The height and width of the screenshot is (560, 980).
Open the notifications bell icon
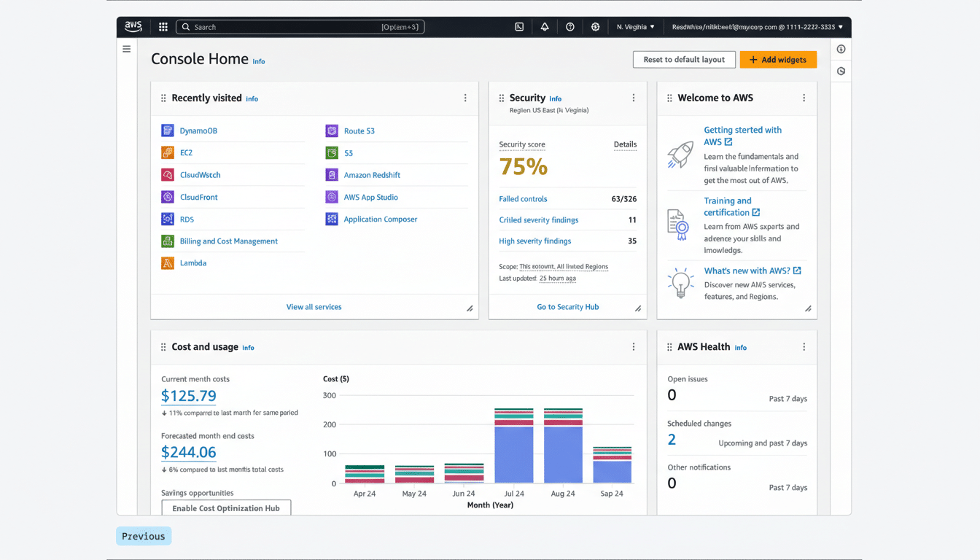click(544, 26)
